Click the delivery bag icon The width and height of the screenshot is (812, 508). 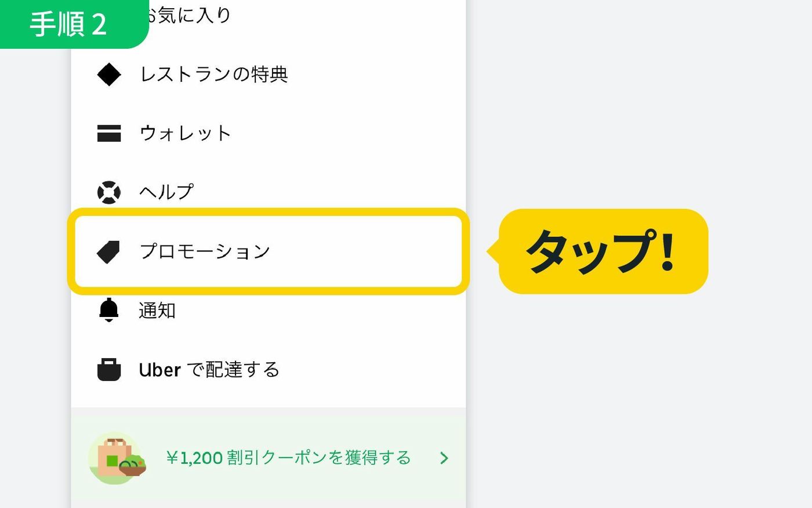tap(109, 369)
